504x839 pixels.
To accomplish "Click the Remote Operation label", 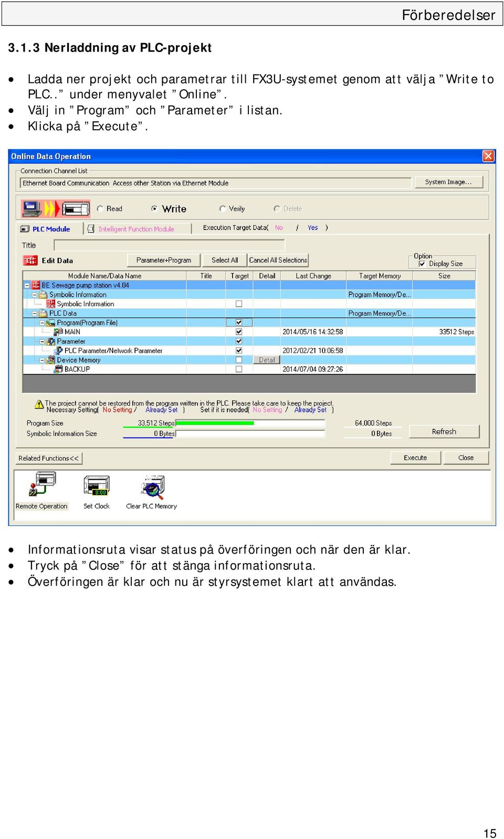I will (x=41, y=506).
